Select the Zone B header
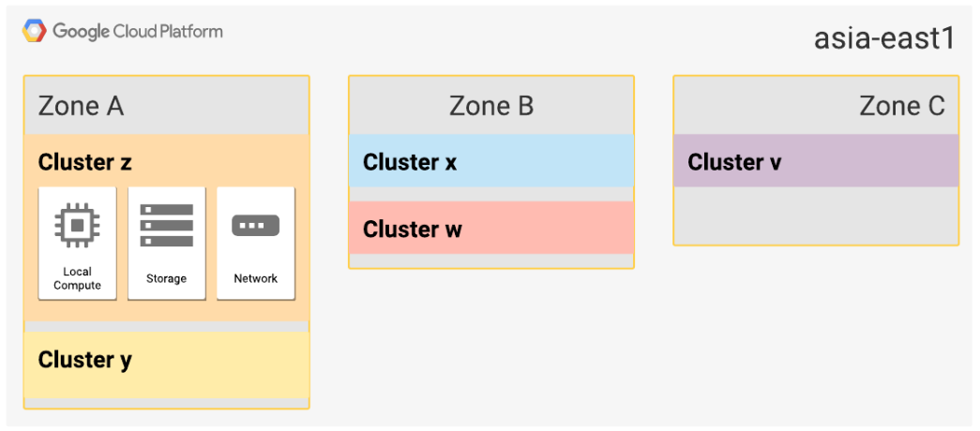 (x=491, y=106)
